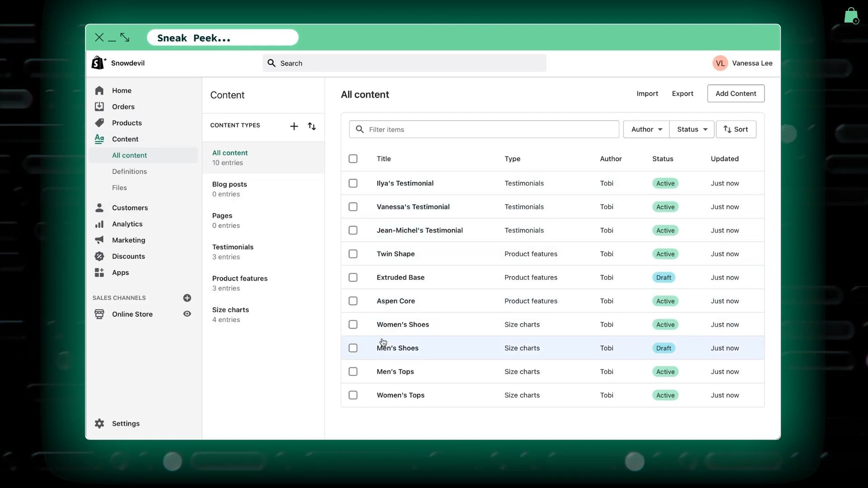Reorder content types with the arrows icon
The width and height of the screenshot is (868, 488).
pos(312,126)
